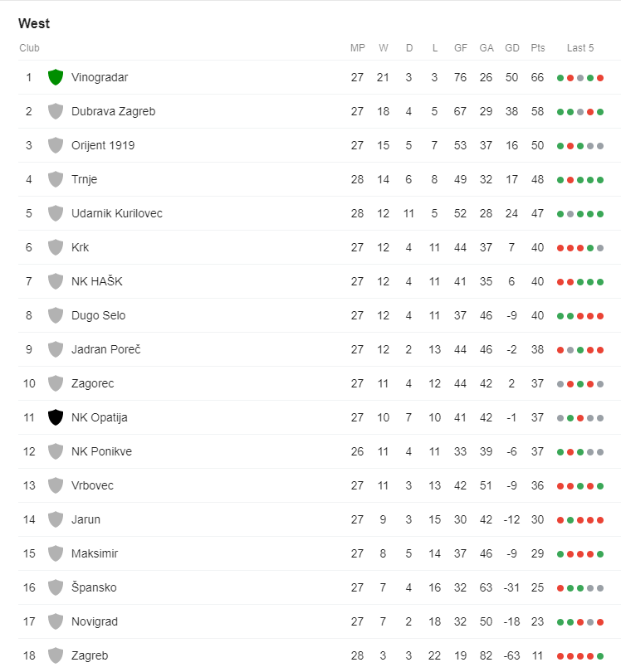Image resolution: width=621 pixels, height=672 pixels.
Task: Select the NK HAŠK team name
Action: (x=97, y=281)
